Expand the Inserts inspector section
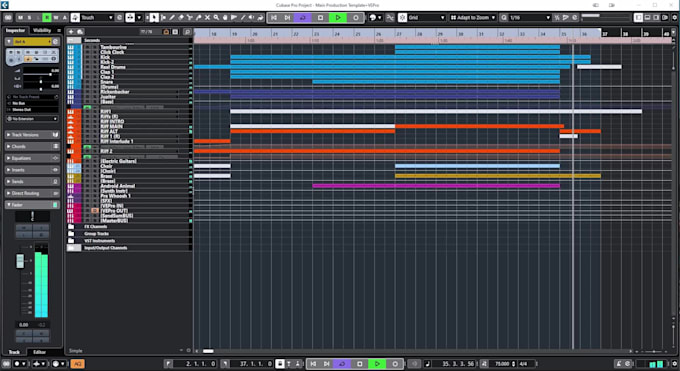Image resolution: width=680 pixels, height=371 pixels. coord(33,170)
